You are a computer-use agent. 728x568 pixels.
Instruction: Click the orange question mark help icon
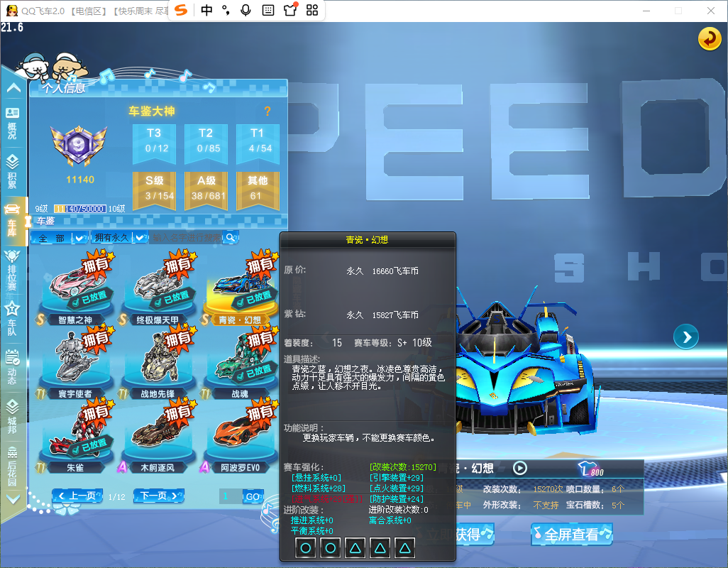coord(268,111)
